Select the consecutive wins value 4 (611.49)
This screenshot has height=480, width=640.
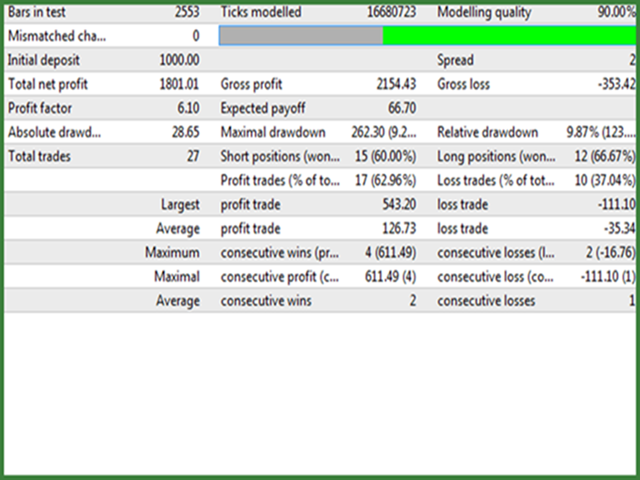pos(390,253)
